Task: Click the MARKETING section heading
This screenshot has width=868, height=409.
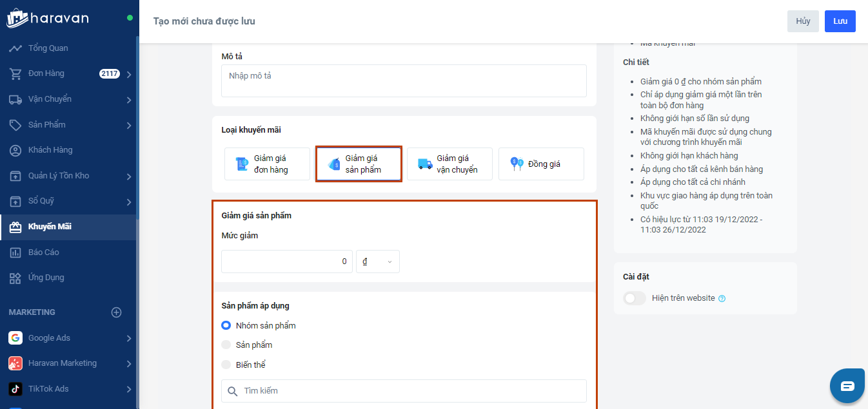Action: click(32, 312)
